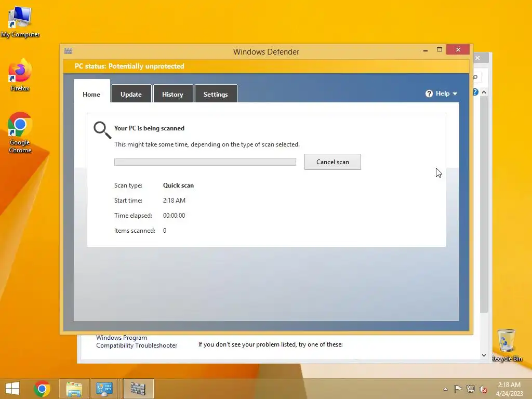Click the time elapsed '00:00:00' value
532x399 pixels.
point(174,215)
